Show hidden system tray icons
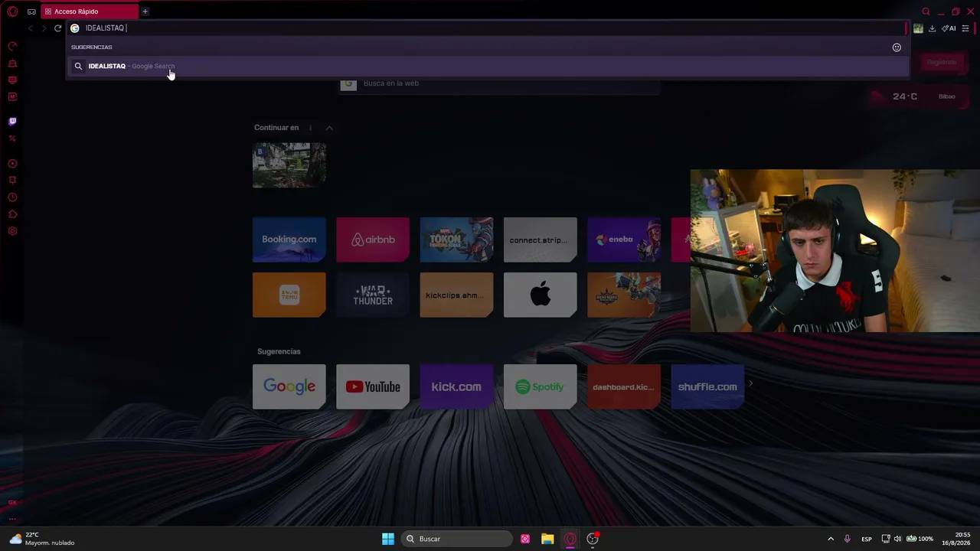The height and width of the screenshot is (551, 980). (x=831, y=539)
